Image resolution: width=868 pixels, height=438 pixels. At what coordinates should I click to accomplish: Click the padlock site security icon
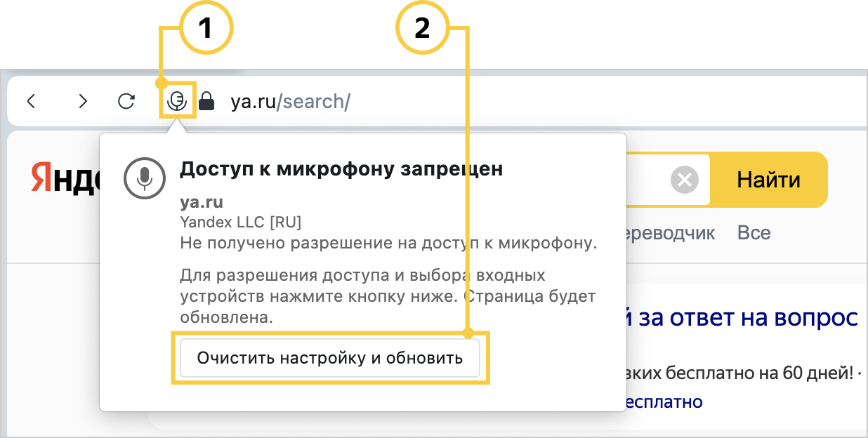(x=206, y=102)
